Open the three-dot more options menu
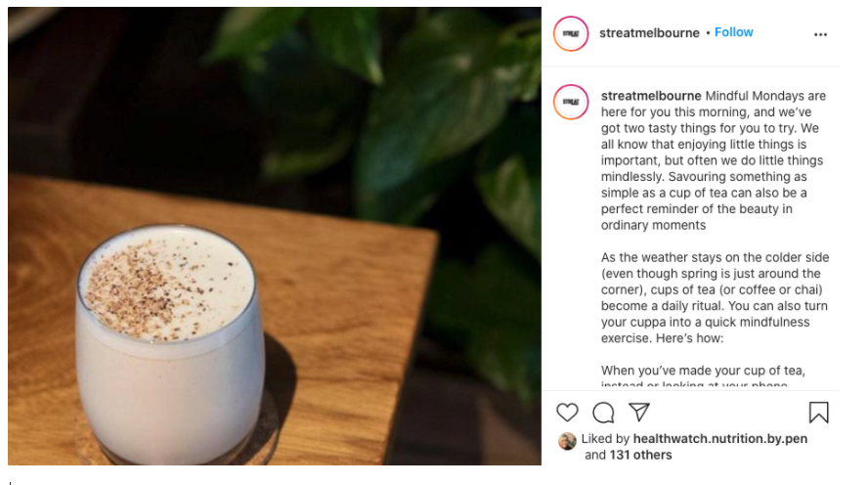Image resolution: width=868 pixels, height=485 pixels. [820, 34]
